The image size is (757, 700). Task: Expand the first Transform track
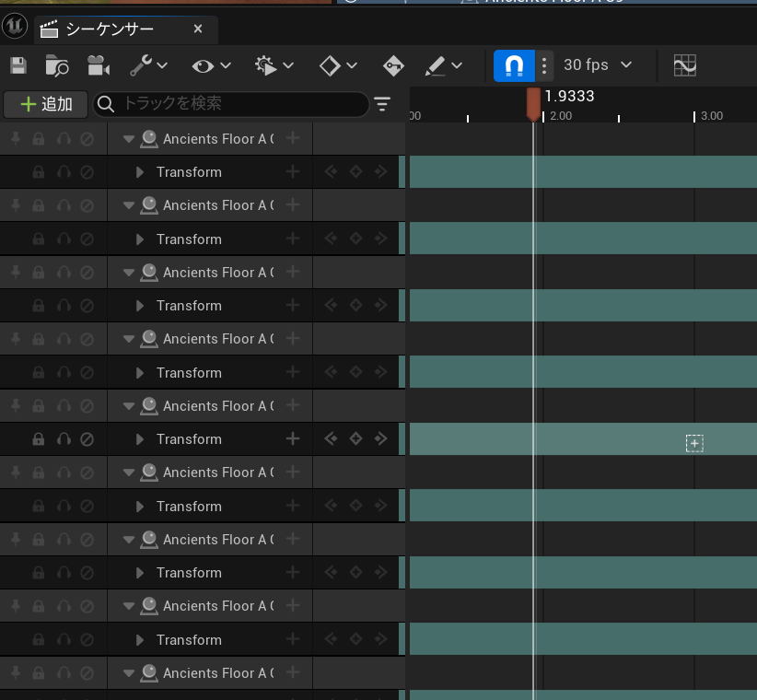click(139, 171)
